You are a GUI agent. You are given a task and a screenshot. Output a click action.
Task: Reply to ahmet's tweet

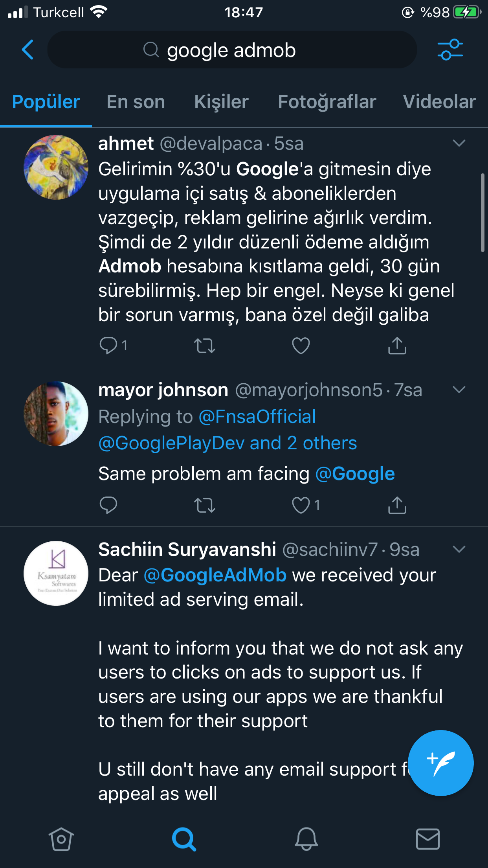pos(108,346)
